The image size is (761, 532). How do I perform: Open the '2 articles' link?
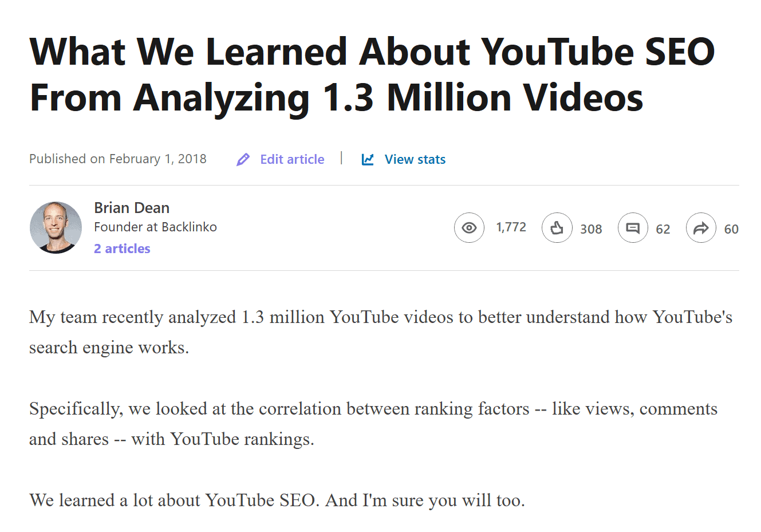[122, 248]
